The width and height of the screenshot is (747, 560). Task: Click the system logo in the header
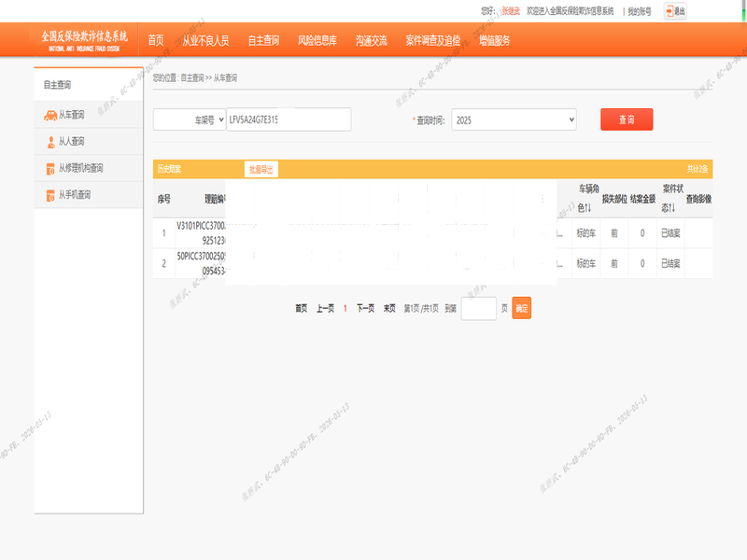pos(84,40)
